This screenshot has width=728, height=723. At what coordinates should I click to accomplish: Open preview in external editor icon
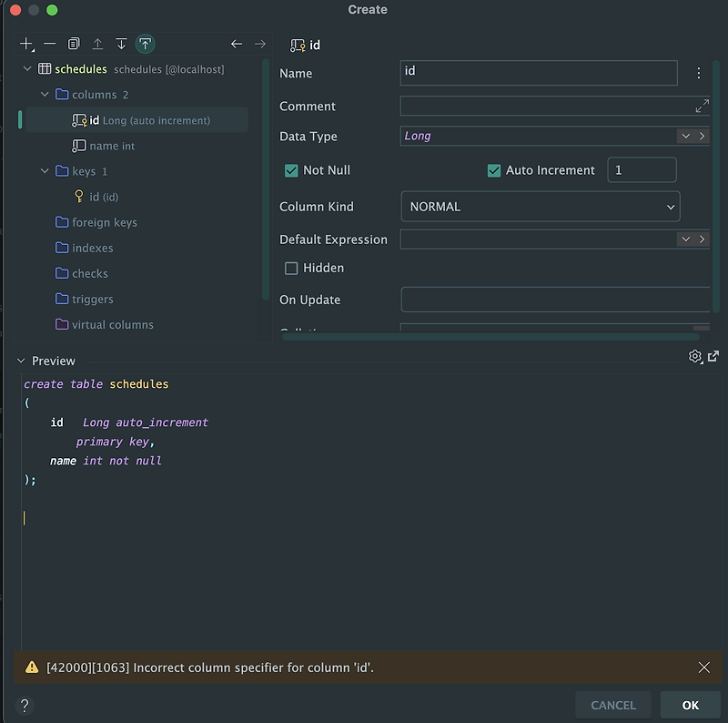(x=713, y=356)
